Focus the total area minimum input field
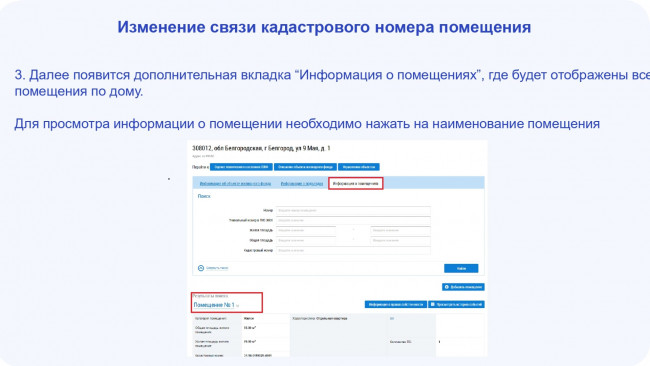 point(306,240)
